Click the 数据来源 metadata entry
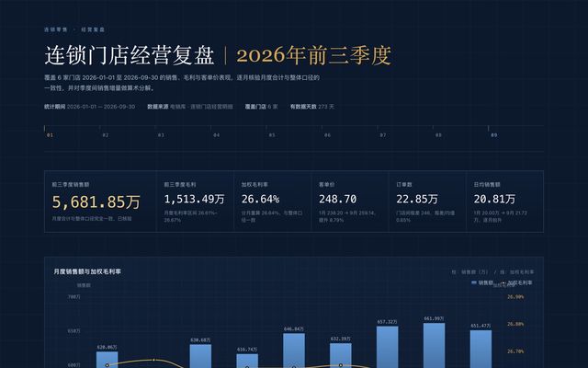Image resolution: width=588 pixels, height=368 pixels. click(x=190, y=107)
